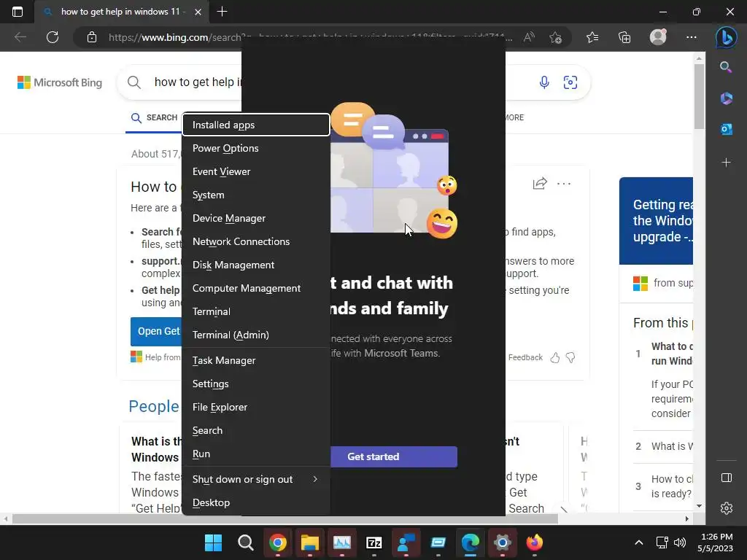747x560 pixels.
Task: Start voice search with microphone icon
Action: pos(544,82)
